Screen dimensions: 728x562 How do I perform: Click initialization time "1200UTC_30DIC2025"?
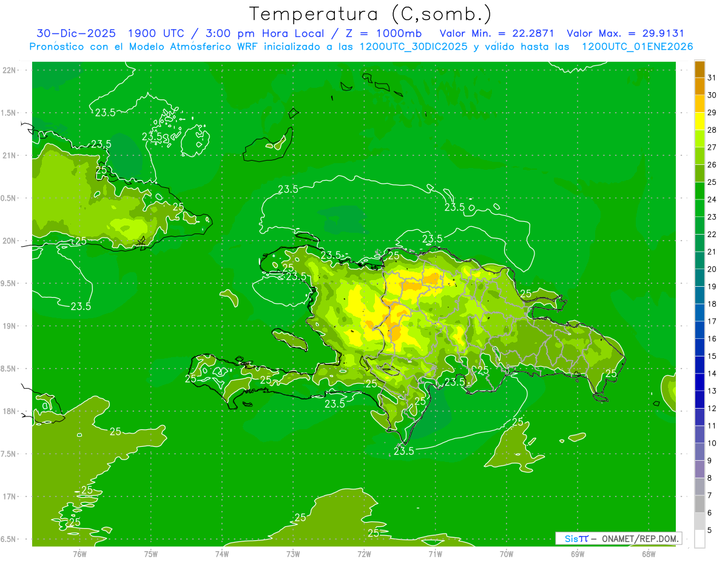[x=414, y=47]
